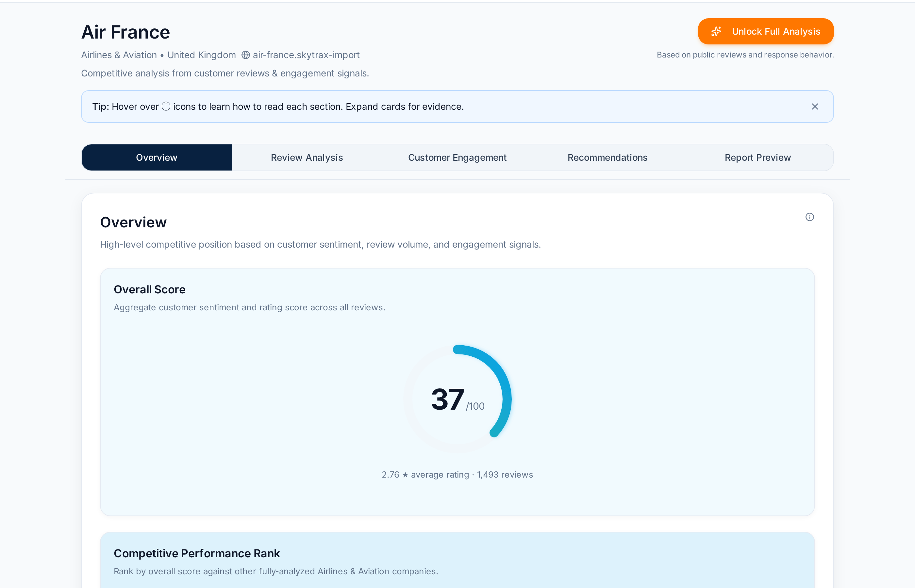Click the "Rank by overall score" description text
Screen dimensions: 915x588
(276, 571)
